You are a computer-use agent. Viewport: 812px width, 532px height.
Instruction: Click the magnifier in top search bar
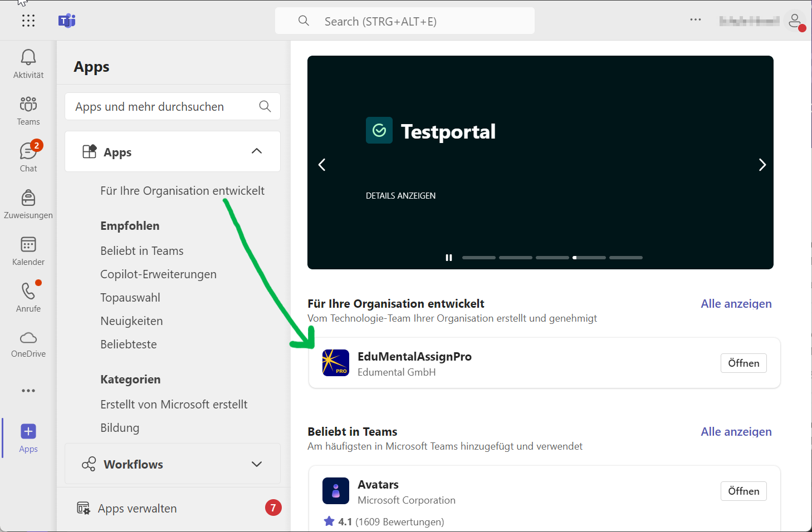point(304,21)
